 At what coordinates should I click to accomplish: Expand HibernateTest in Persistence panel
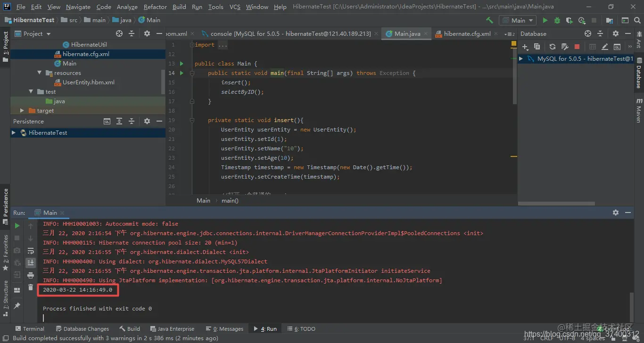(14, 133)
